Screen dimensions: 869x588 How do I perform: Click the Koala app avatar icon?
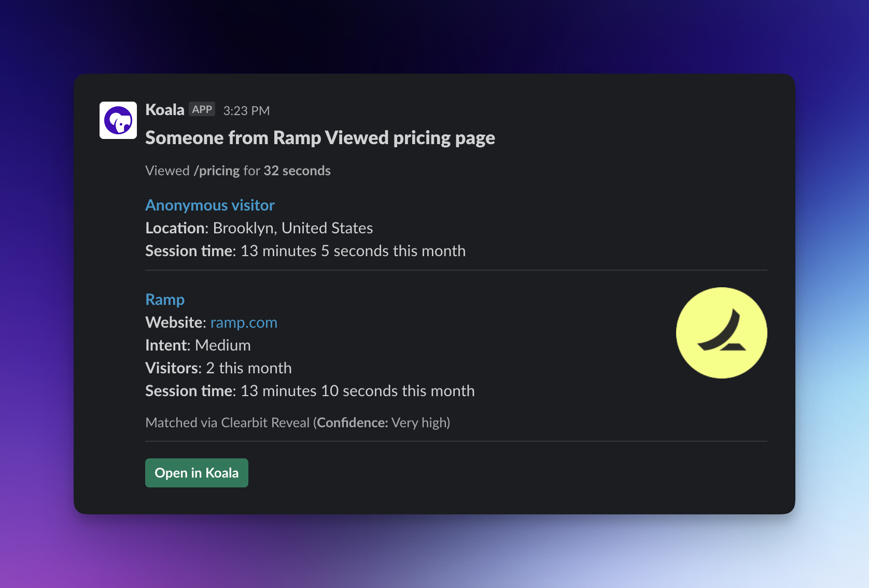pyautogui.click(x=118, y=120)
